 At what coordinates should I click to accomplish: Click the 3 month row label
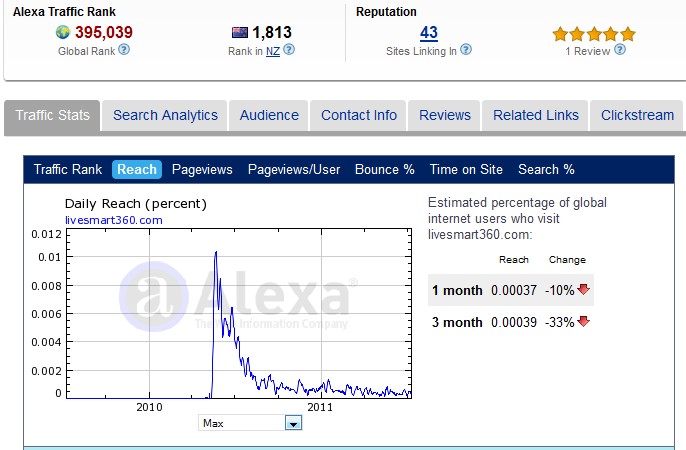click(457, 322)
